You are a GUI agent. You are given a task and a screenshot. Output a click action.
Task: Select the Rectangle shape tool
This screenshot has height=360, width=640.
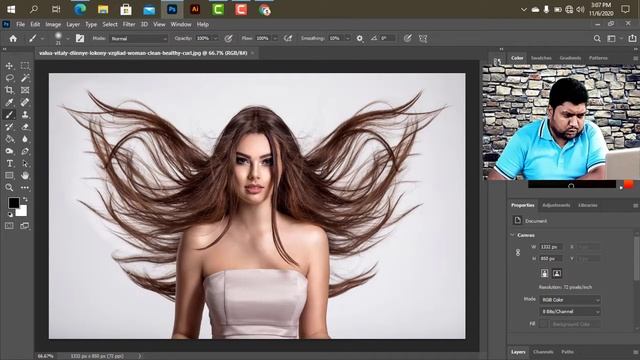pyautogui.click(x=9, y=176)
